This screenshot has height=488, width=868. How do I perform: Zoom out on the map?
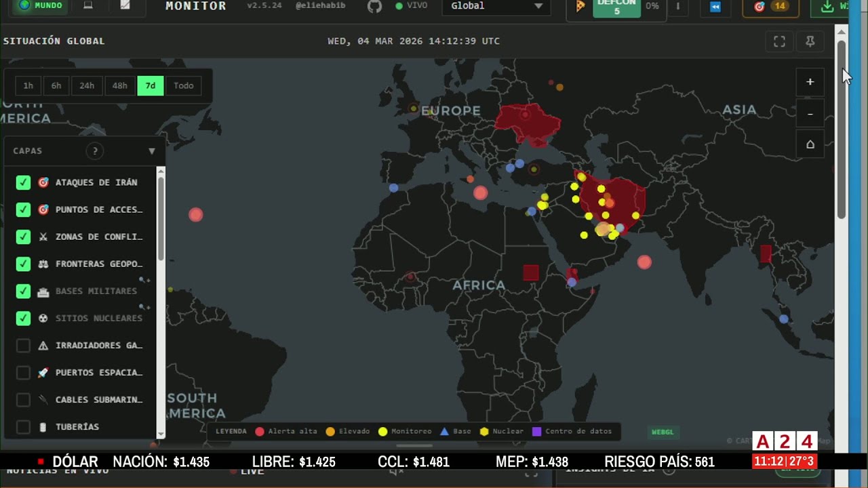click(810, 114)
